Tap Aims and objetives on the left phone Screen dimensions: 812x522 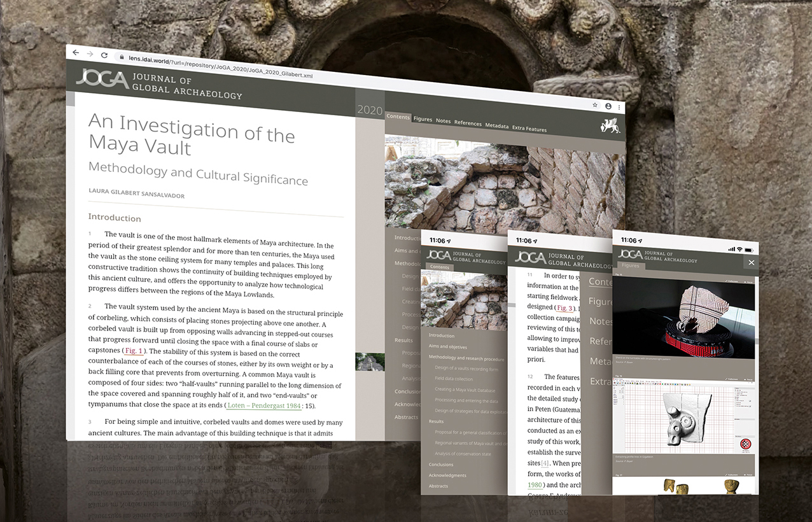click(x=448, y=347)
